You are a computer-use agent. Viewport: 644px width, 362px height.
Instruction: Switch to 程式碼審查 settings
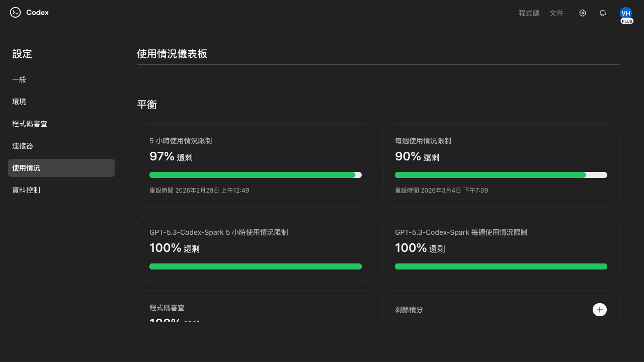[30, 124]
